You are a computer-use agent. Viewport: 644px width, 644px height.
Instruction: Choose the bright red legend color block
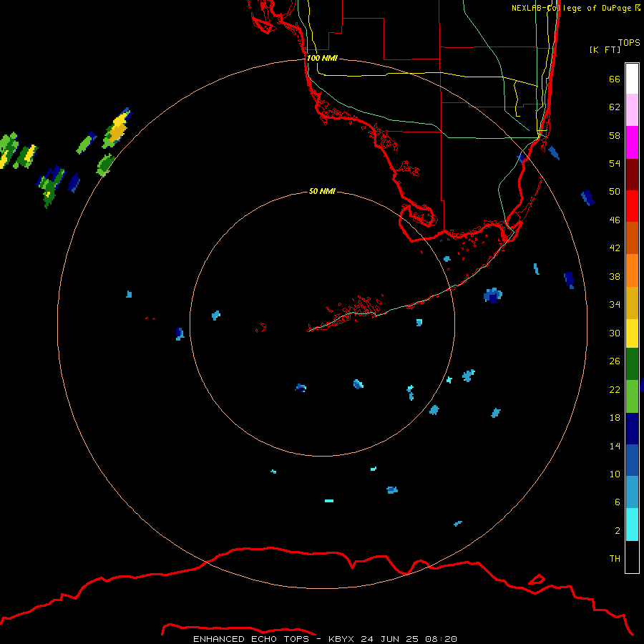click(632, 206)
